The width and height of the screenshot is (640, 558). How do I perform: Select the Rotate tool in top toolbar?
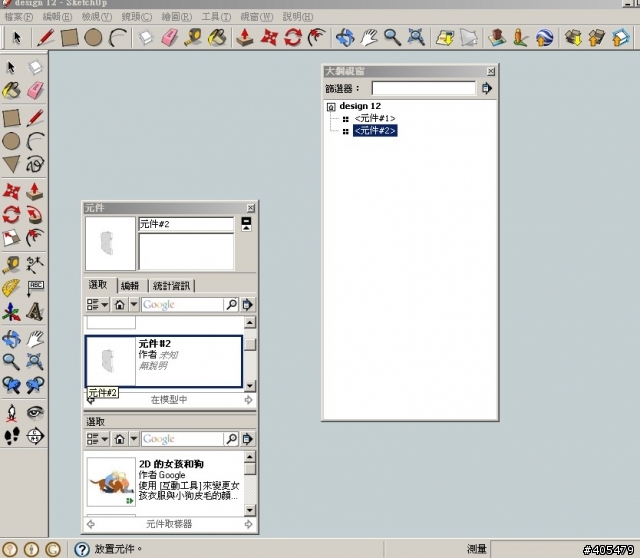point(293,37)
